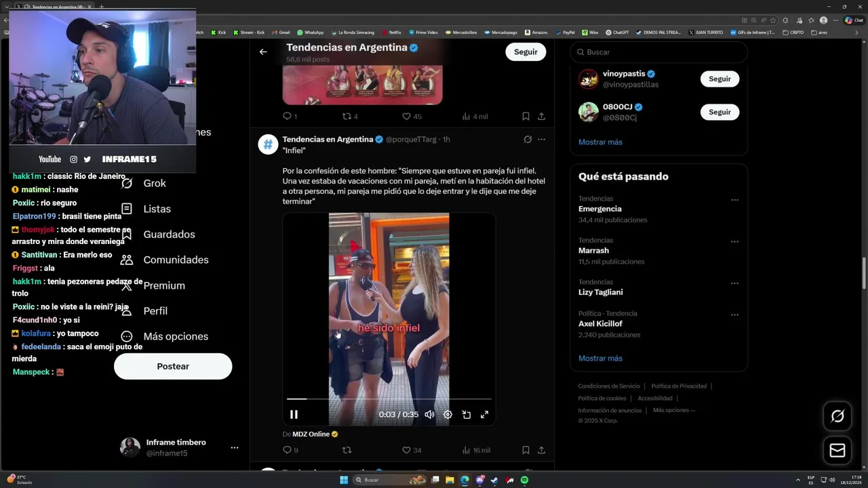Open Mostrar más under Qué está pasando
868x488 pixels.
pos(600,359)
